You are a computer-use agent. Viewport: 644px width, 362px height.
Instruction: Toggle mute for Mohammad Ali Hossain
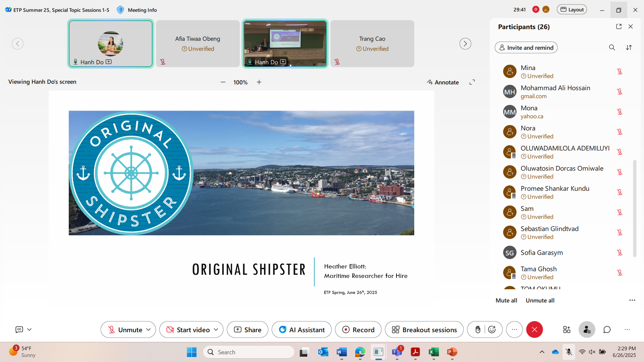(620, 92)
